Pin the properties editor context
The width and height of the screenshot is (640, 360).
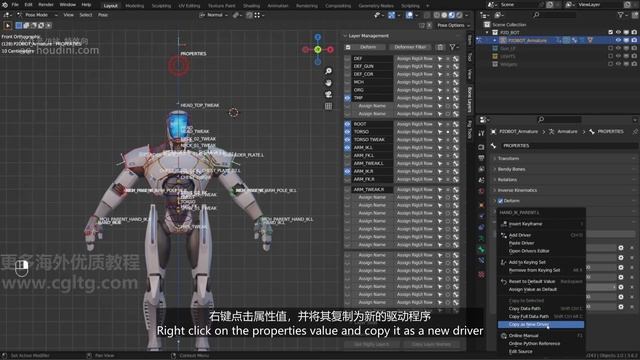pyautogui.click(x=635, y=132)
